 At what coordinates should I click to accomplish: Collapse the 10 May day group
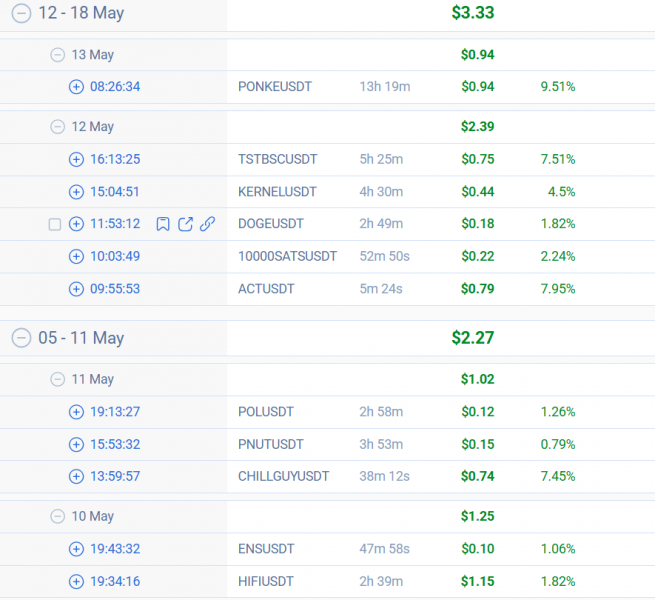(x=58, y=517)
